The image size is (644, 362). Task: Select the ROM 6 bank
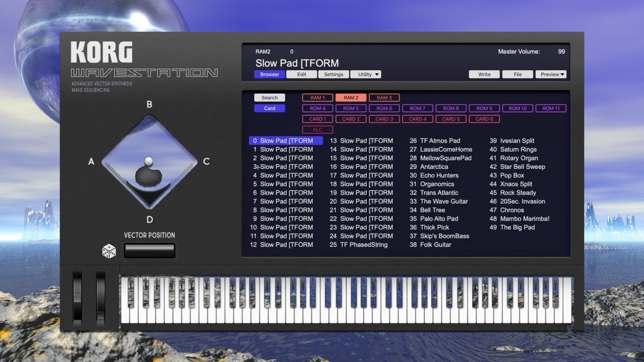tap(384, 108)
